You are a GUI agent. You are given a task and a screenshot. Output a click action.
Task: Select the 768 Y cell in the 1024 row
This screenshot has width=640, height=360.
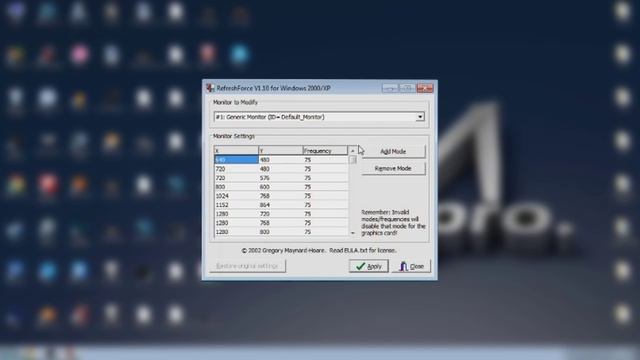pos(281,196)
